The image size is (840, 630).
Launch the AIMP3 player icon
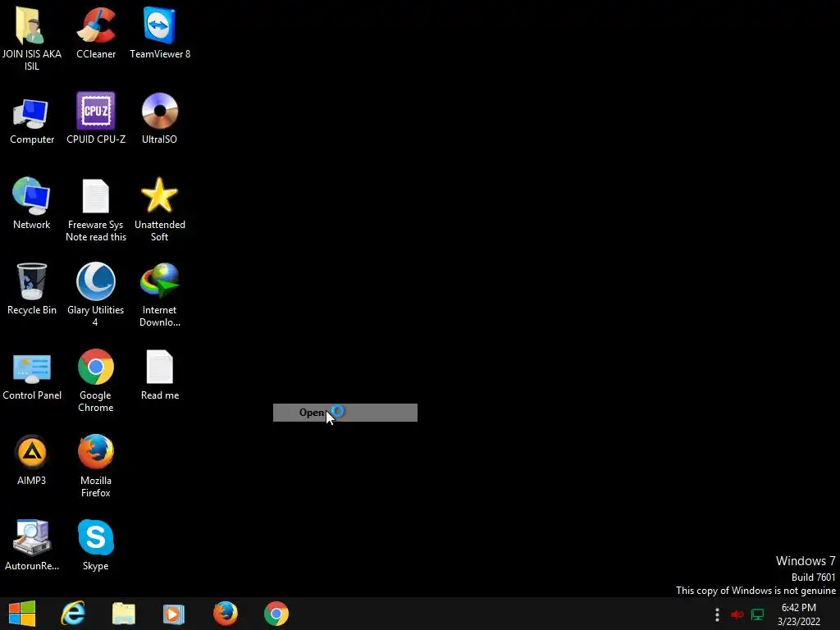(32, 461)
